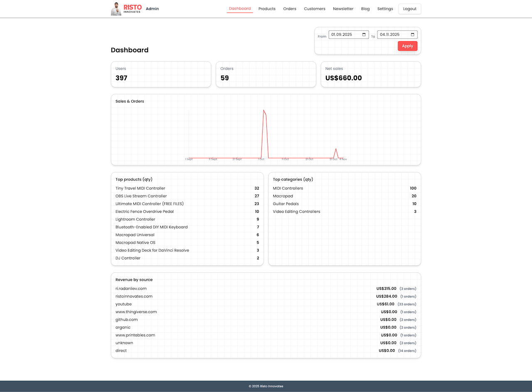Click the Top categories (qty) heading

[293, 180]
